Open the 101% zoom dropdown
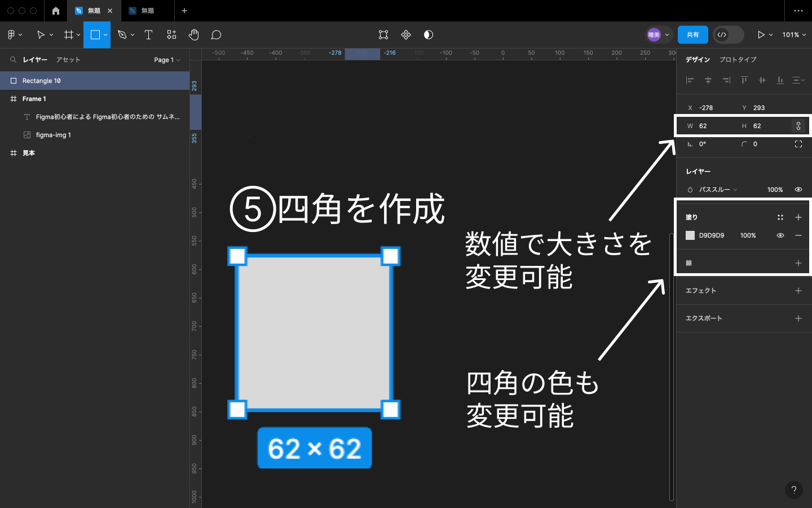812x508 pixels. [x=793, y=35]
